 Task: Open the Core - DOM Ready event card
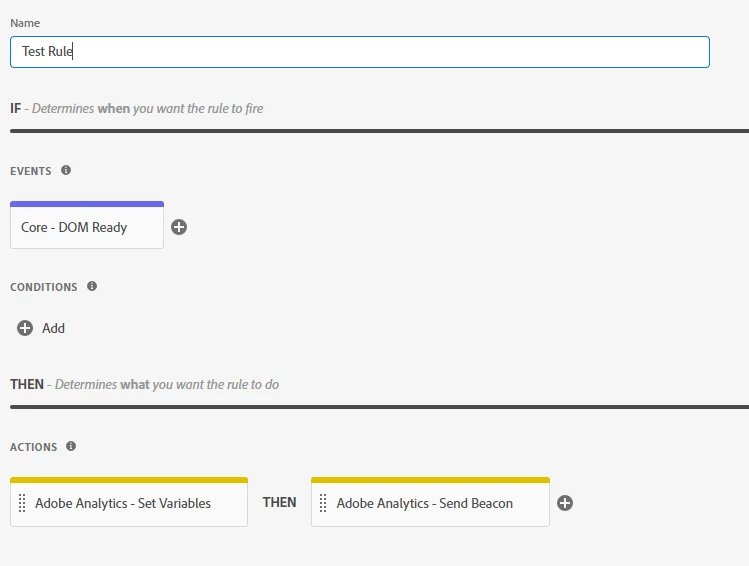[87, 225]
